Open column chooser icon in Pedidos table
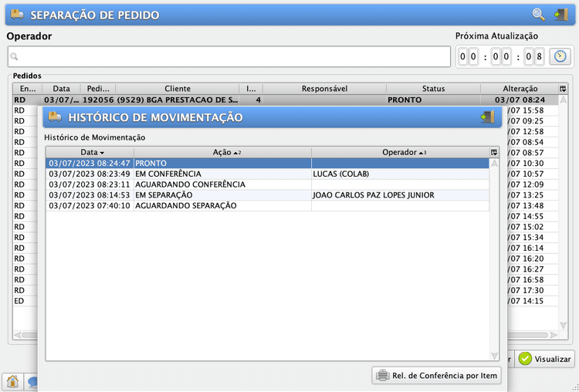 (x=563, y=89)
